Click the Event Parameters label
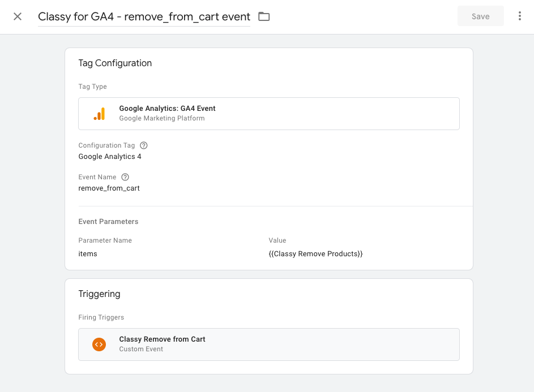 108,222
